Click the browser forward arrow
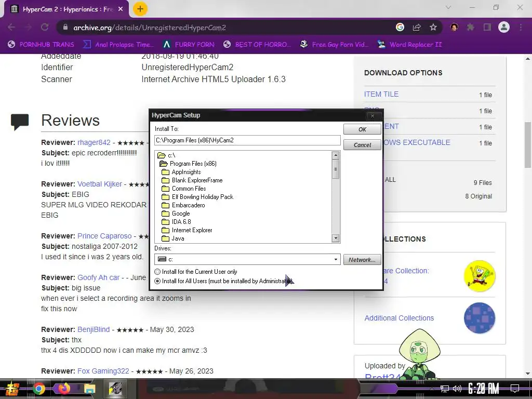 coord(28,27)
